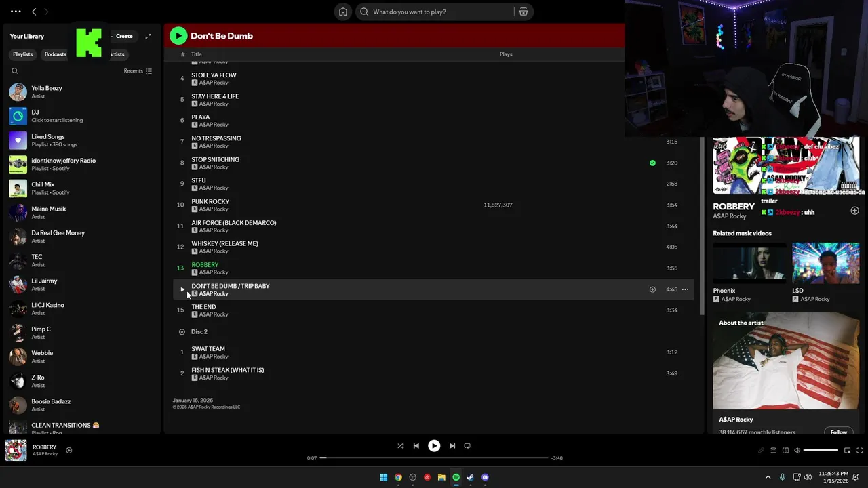Open the L$D related music video
The width and height of the screenshot is (868, 488).
pyautogui.click(x=825, y=263)
